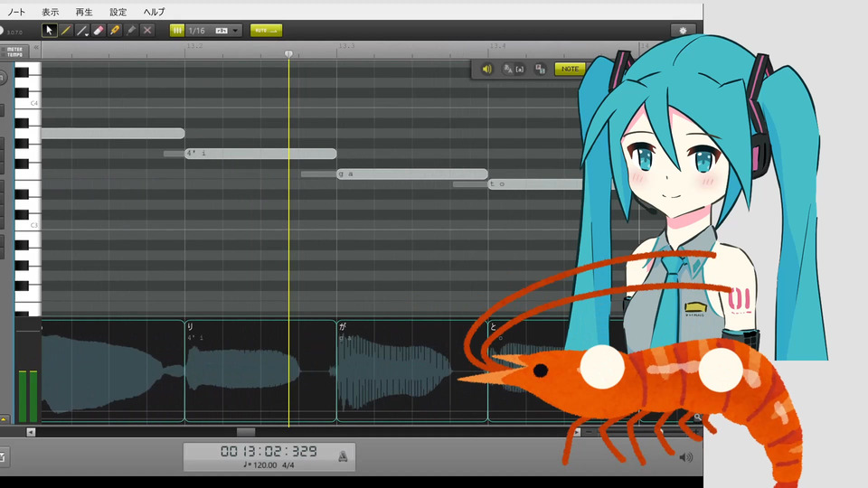This screenshot has width=868, height=488.
Task: Toggle the yellow speaker audition icon
Action: (486, 70)
